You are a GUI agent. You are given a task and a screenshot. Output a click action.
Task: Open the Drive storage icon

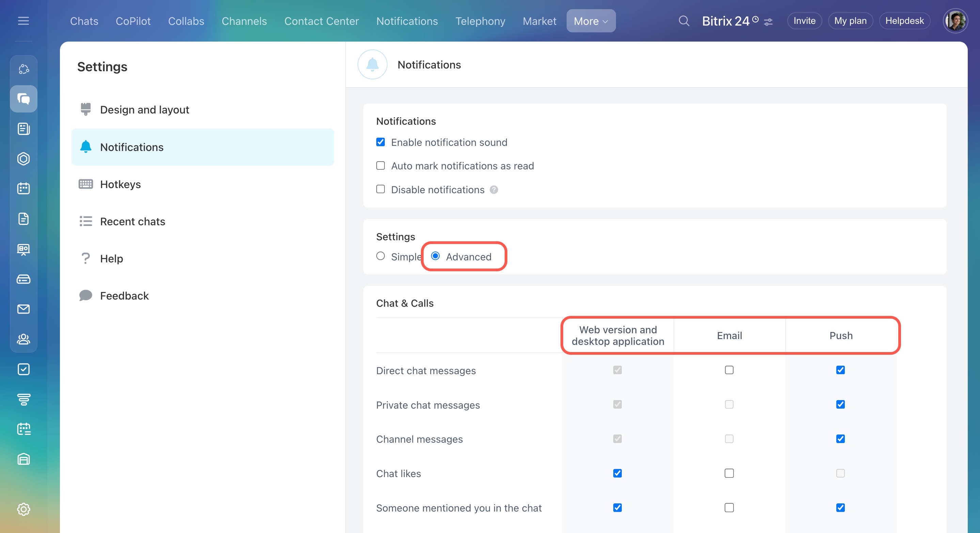23,279
